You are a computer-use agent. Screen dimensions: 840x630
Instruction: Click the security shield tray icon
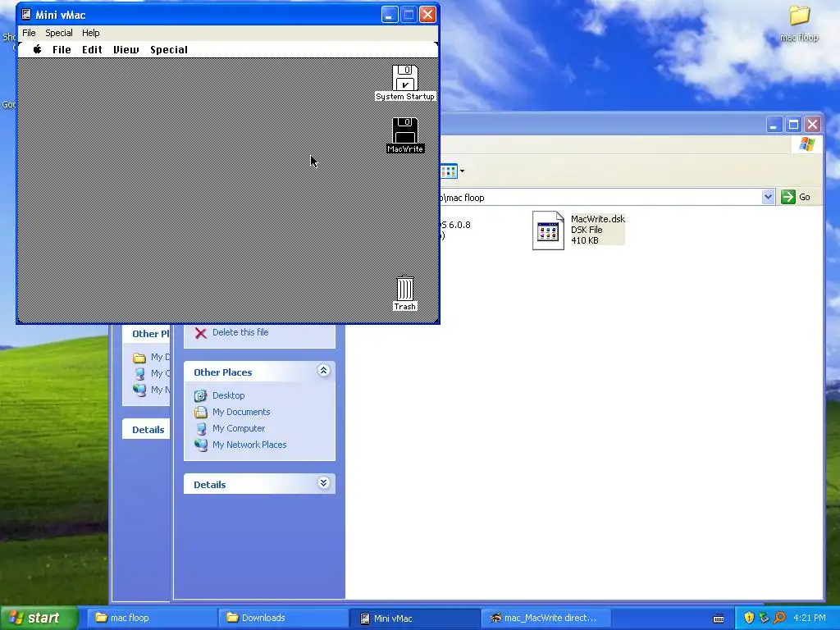pyautogui.click(x=749, y=618)
